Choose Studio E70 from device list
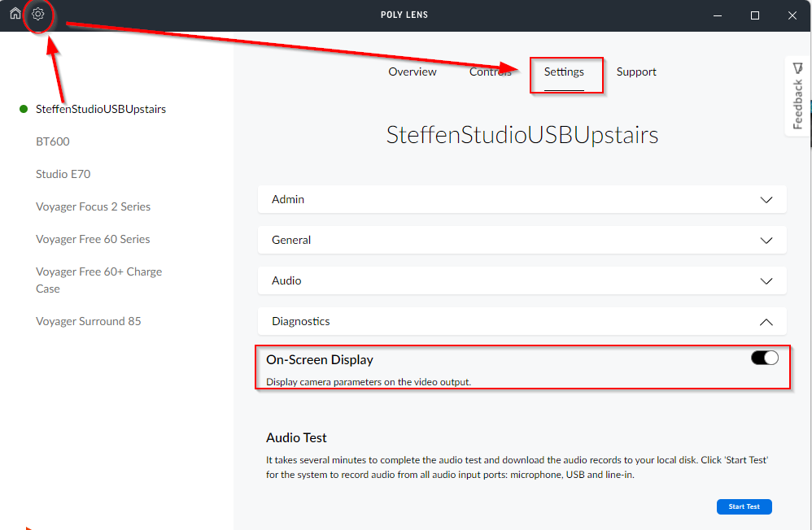812x530 pixels. click(x=63, y=174)
